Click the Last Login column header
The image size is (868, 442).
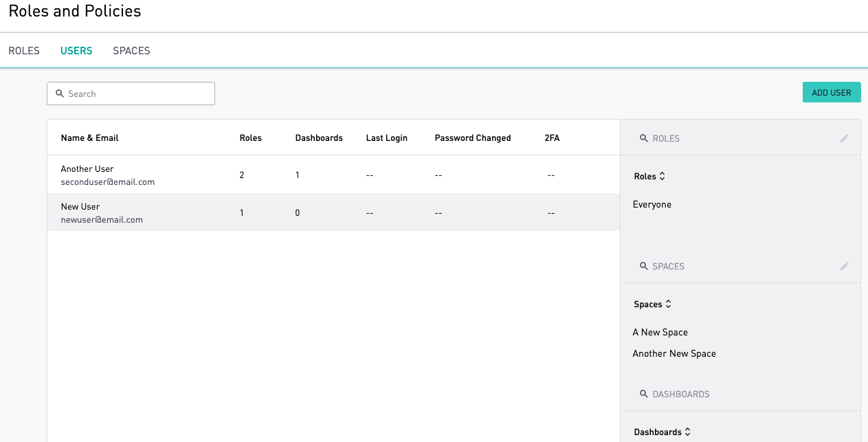pos(387,138)
